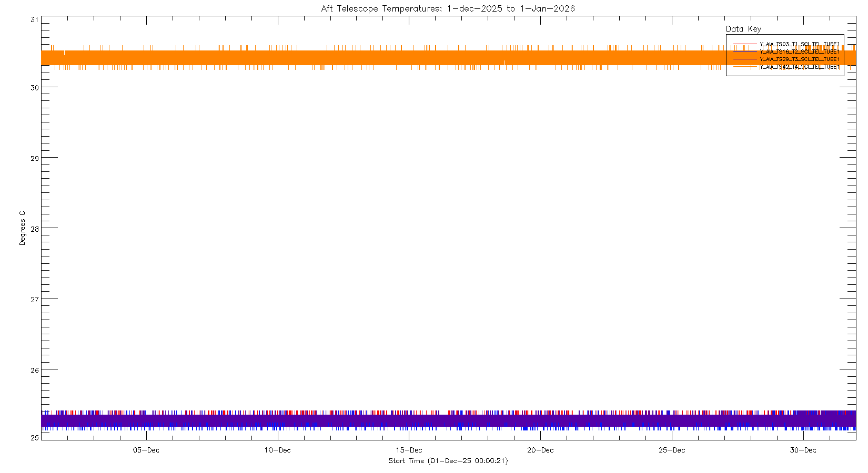
Task: Click the Start Time x-axis label
Action: [448, 461]
